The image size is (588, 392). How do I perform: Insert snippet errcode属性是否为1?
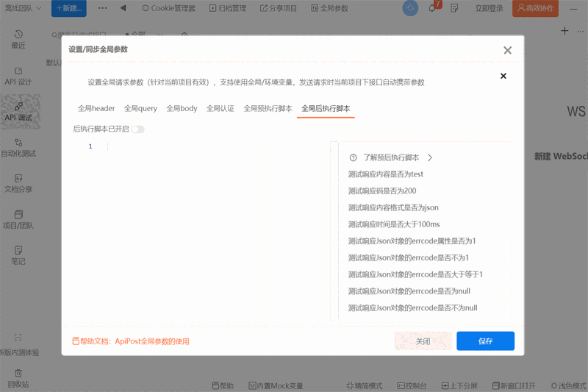click(412, 240)
